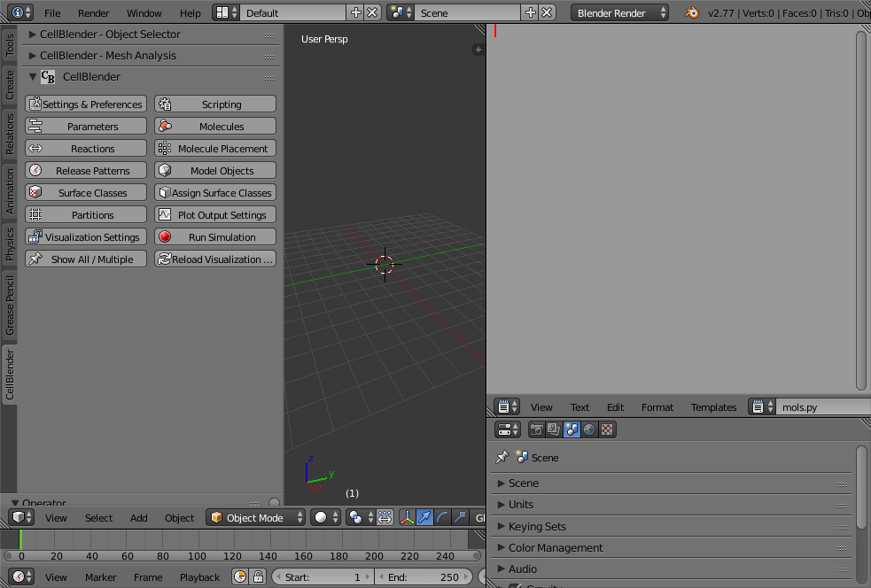Click the Start frame field
871x588 pixels.
[x=323, y=576]
